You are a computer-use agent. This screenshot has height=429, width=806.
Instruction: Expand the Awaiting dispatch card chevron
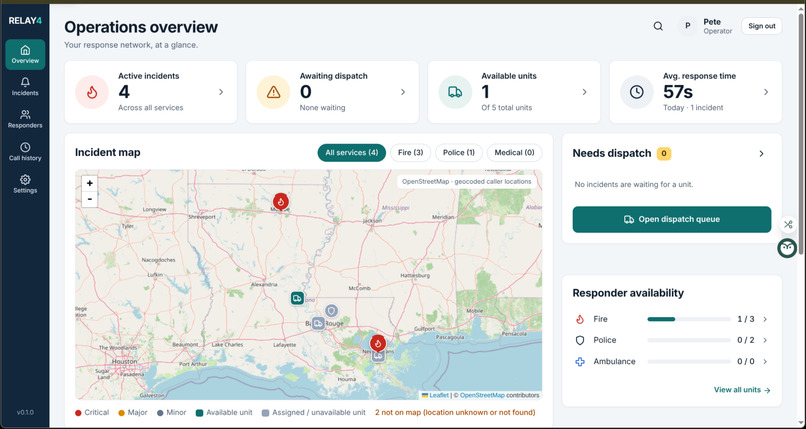point(403,92)
